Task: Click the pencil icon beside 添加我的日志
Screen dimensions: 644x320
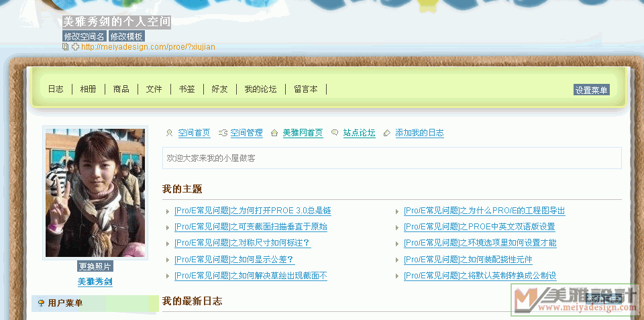Action: [x=387, y=133]
